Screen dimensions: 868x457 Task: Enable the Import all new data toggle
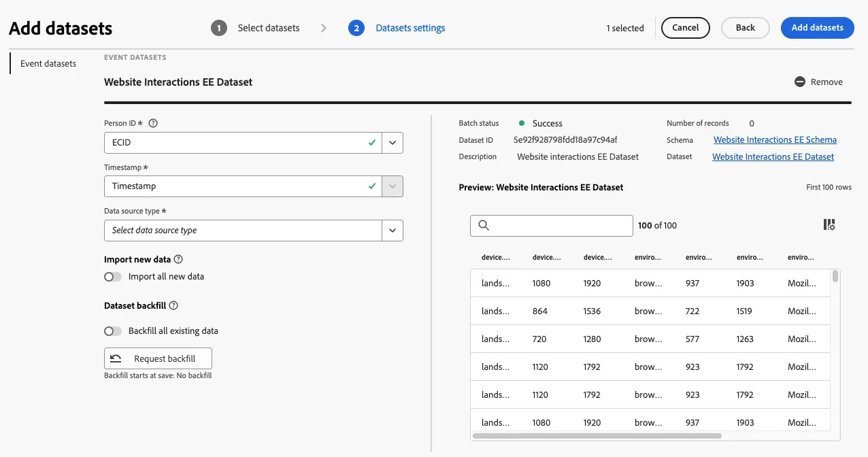click(x=113, y=277)
